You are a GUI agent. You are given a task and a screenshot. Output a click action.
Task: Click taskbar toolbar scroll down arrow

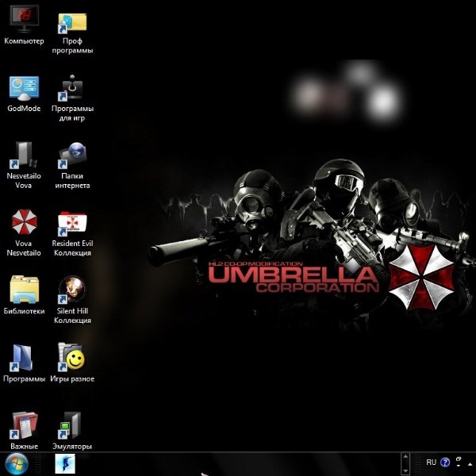pos(405,470)
